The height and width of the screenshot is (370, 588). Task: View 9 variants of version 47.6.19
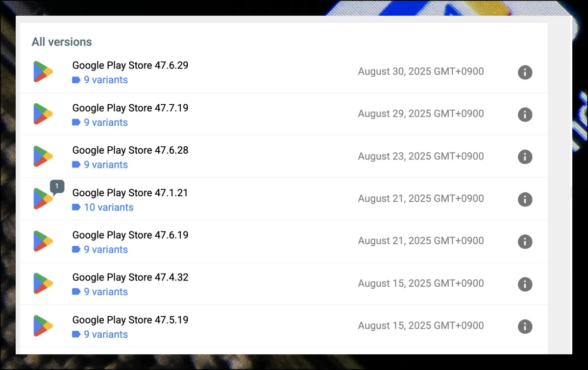coord(105,250)
